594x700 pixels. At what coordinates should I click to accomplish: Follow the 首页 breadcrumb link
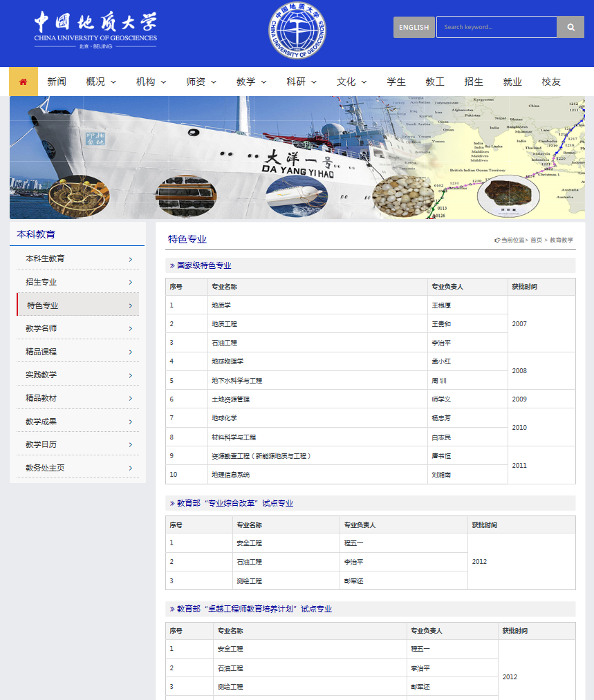tap(536, 240)
